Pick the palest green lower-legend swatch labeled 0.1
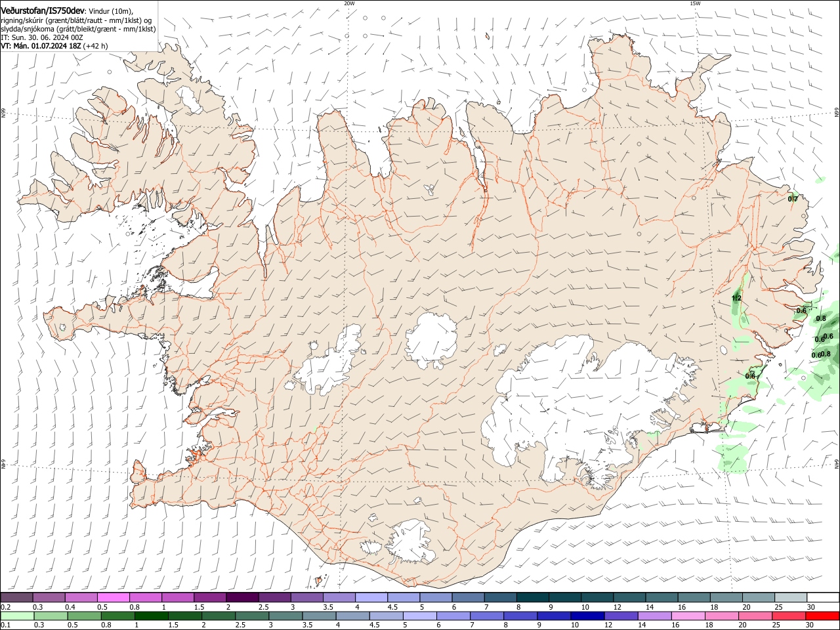This screenshot has width=840, height=630. click(x=17, y=616)
